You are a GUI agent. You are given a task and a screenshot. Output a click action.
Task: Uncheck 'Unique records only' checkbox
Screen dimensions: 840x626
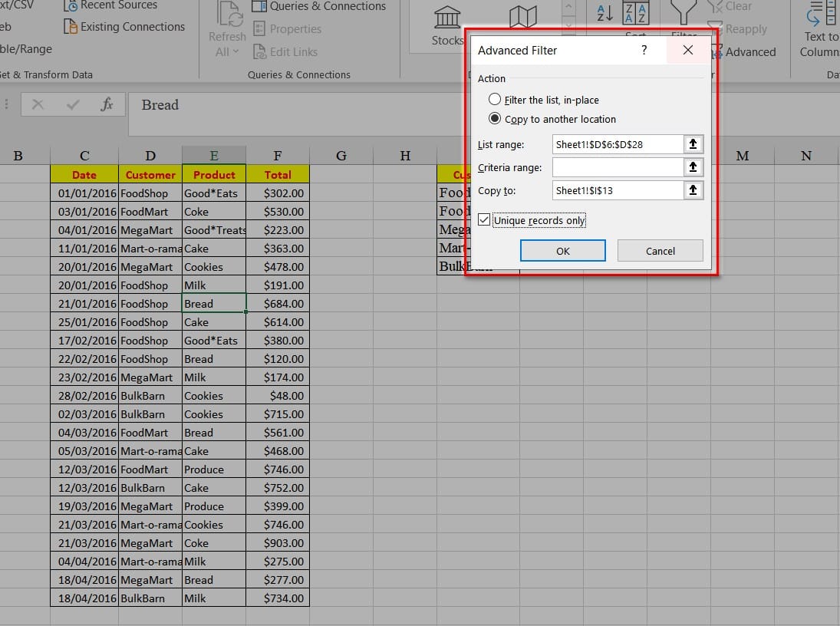[x=483, y=220]
